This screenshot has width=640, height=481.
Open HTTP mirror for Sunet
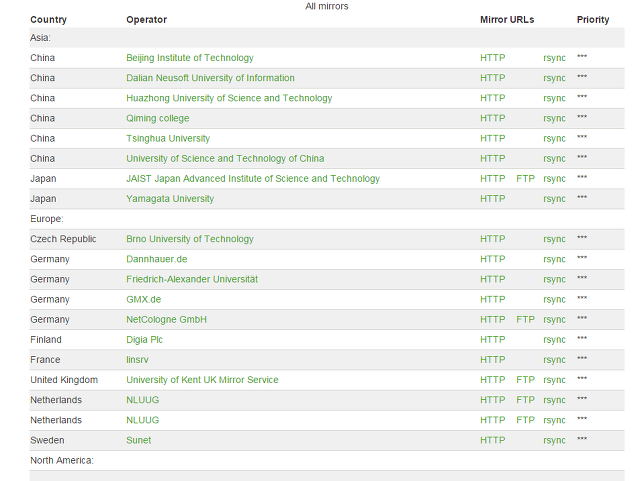492,440
